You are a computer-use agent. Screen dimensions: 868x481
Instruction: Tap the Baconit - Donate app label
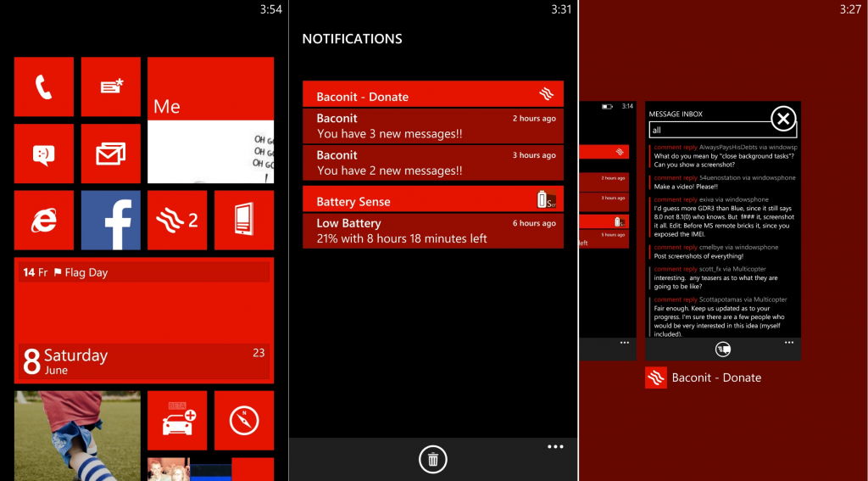click(x=716, y=378)
